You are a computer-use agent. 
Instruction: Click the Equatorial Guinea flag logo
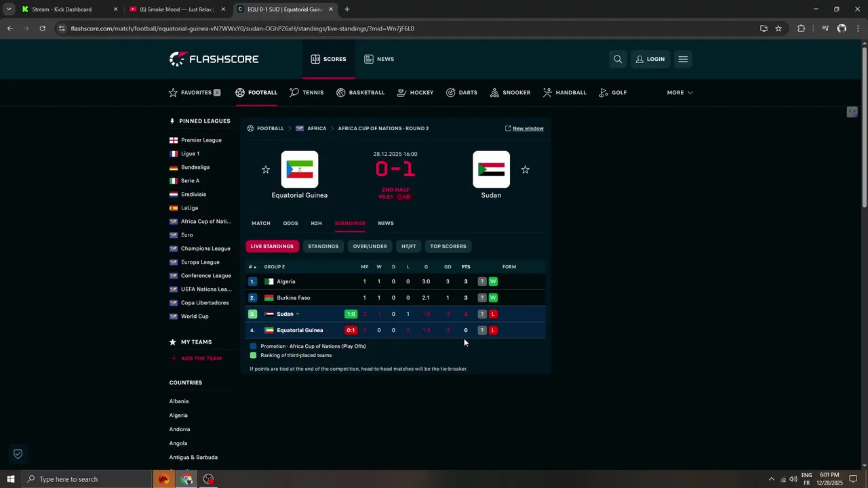click(x=300, y=169)
